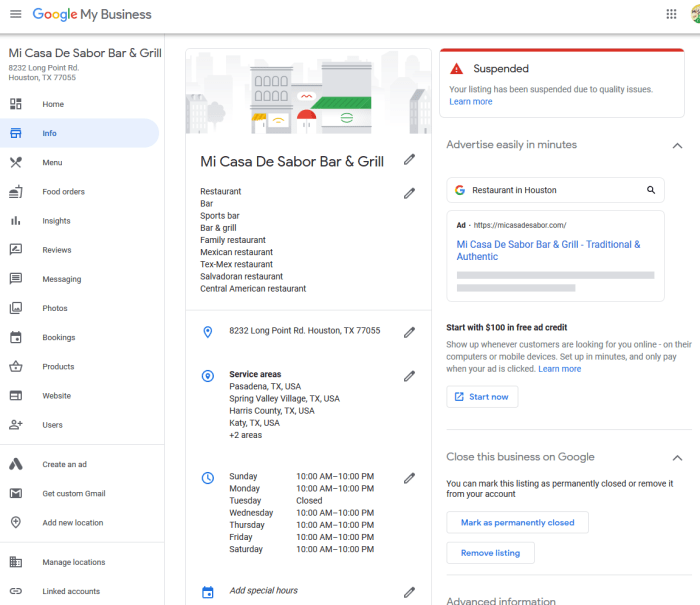Open the Mi Casa De Sabor ad headline link
This screenshot has height=605, width=700.
pyautogui.click(x=548, y=250)
